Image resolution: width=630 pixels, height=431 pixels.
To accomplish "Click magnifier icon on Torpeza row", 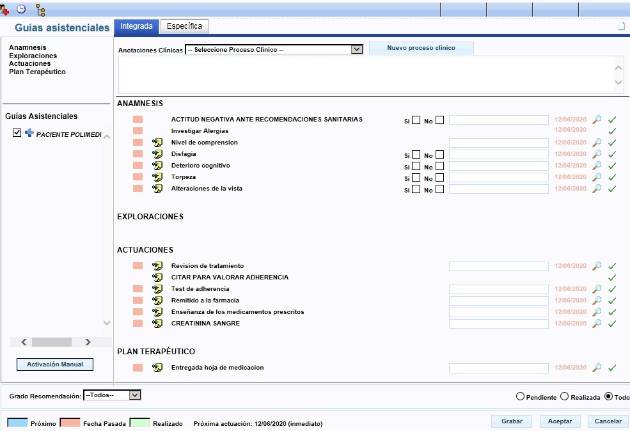I will (597, 177).
